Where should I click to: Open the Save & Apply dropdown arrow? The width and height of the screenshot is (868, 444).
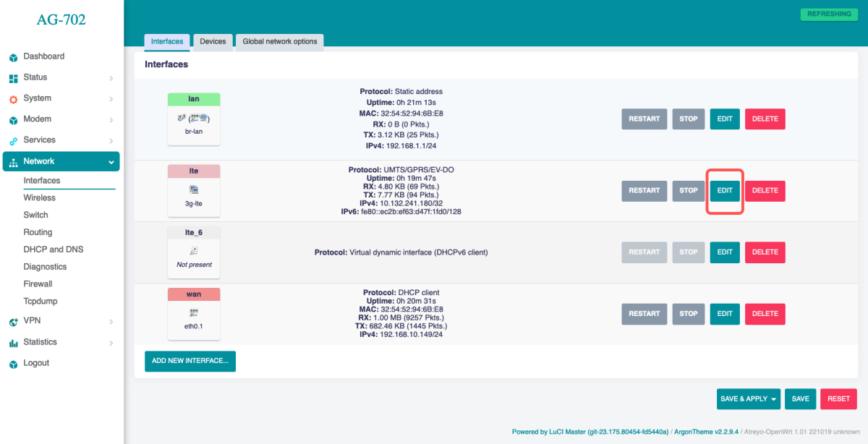[774, 399]
